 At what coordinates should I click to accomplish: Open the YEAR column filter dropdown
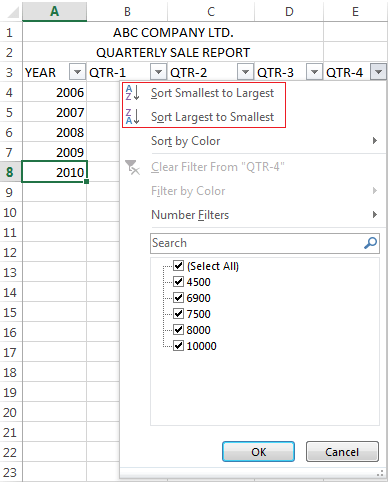click(x=77, y=72)
